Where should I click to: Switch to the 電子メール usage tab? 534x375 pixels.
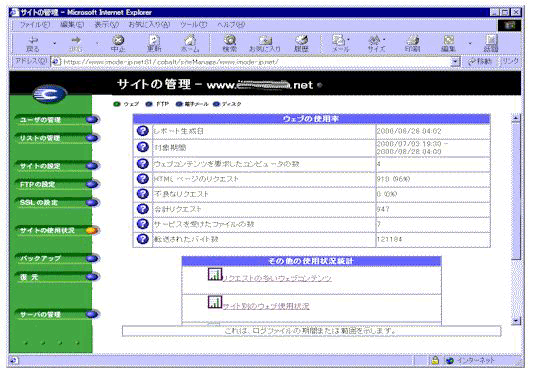192,104
